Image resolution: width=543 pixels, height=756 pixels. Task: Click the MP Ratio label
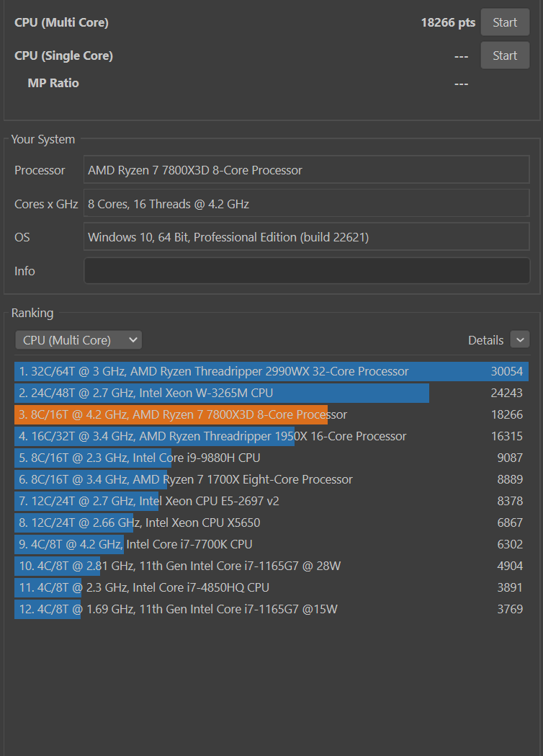click(x=53, y=83)
